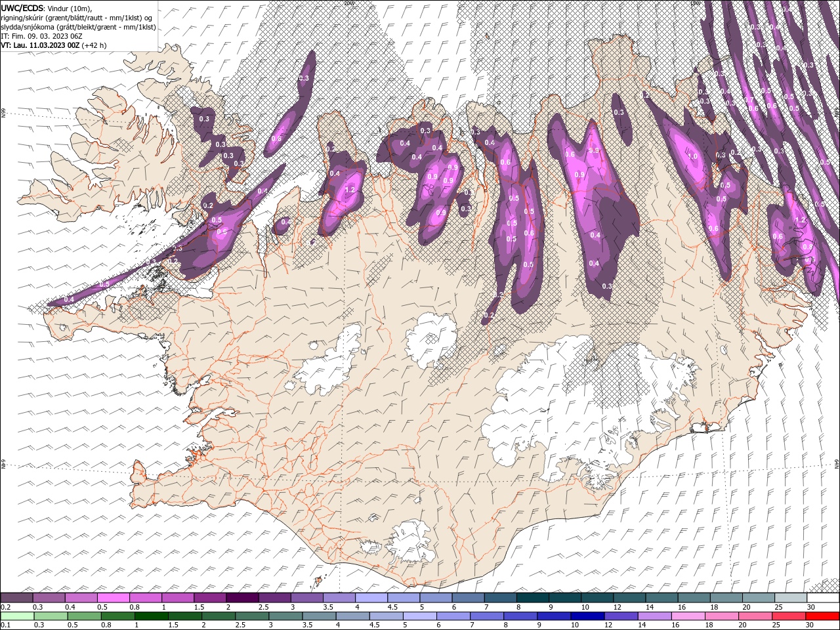Screen dimensions: 840x630
Task: Click the violet 12 rain-scale swatch
Action: coord(621,617)
